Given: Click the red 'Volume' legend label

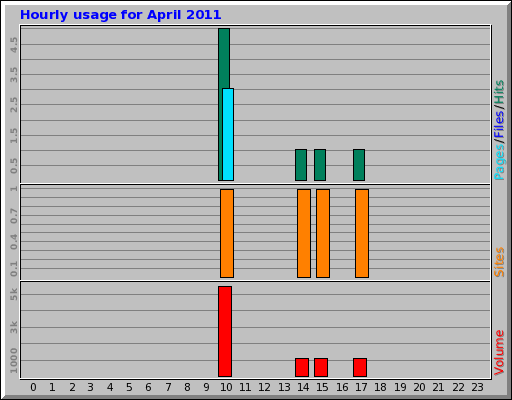Looking at the screenshot, I should point(499,352).
